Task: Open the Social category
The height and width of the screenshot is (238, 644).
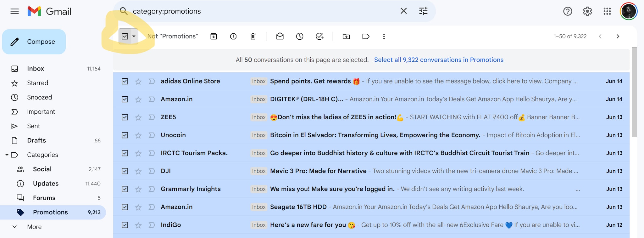Action: 53,169
